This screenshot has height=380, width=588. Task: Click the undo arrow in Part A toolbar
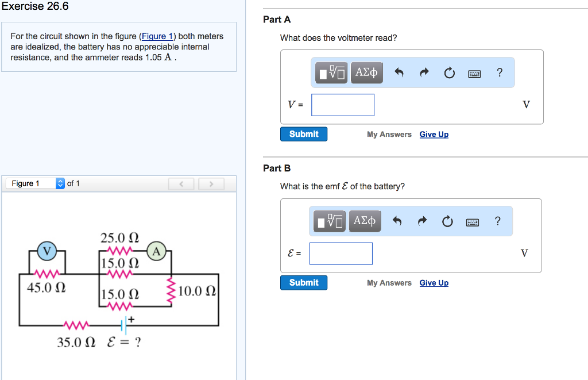pyautogui.click(x=400, y=72)
